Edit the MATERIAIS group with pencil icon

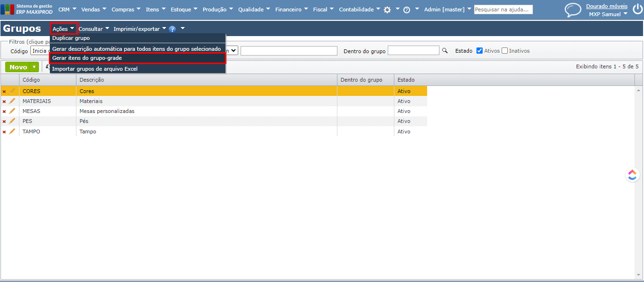point(12,101)
